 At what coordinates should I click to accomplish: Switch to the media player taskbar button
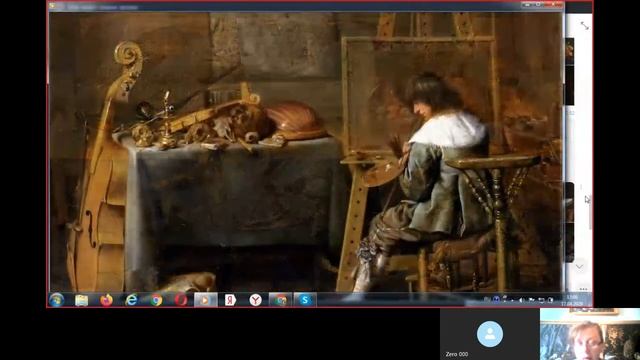click(x=206, y=300)
